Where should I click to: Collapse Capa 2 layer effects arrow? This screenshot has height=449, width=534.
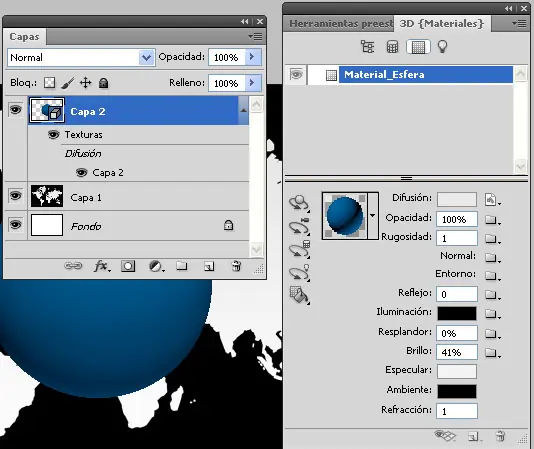point(243,110)
